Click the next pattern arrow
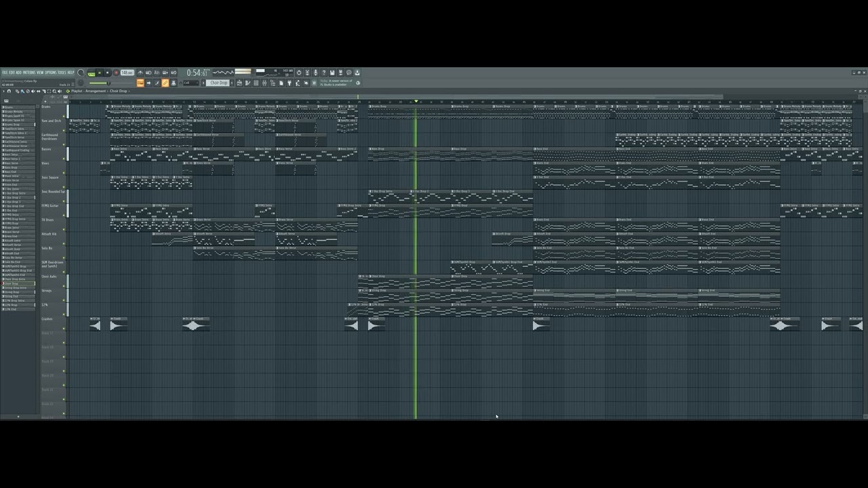868x488 pixels. click(232, 83)
